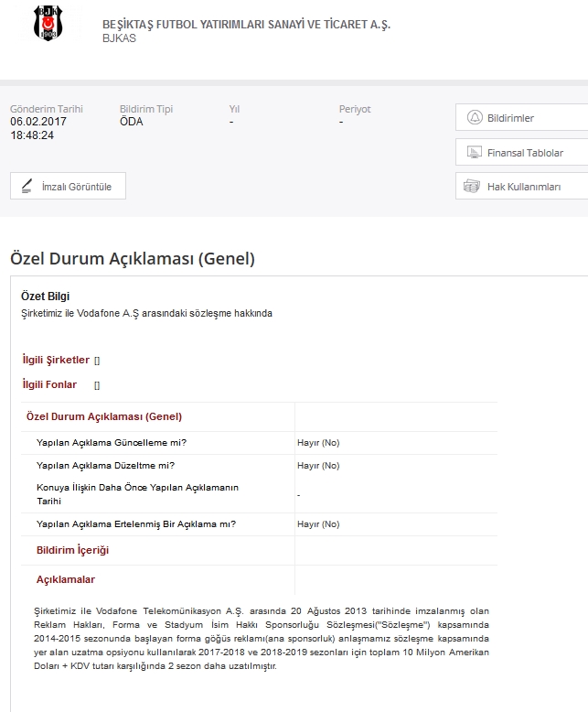Go to Hak Kullanımları
This screenshot has height=712, width=588.
click(x=523, y=187)
